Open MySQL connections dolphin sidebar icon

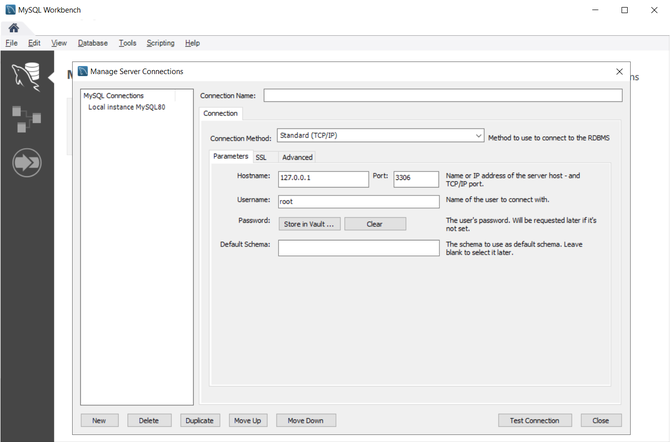tap(26, 77)
